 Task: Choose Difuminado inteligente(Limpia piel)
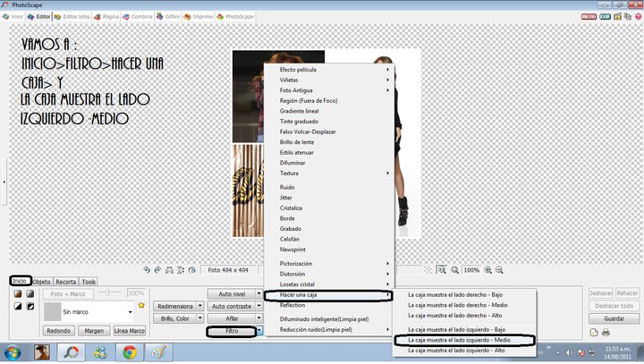click(328, 318)
